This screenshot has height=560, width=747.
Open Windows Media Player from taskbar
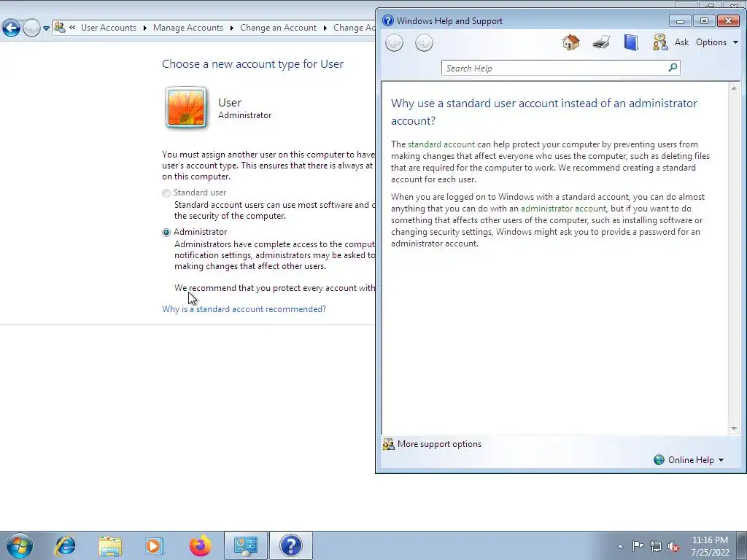[155, 545]
